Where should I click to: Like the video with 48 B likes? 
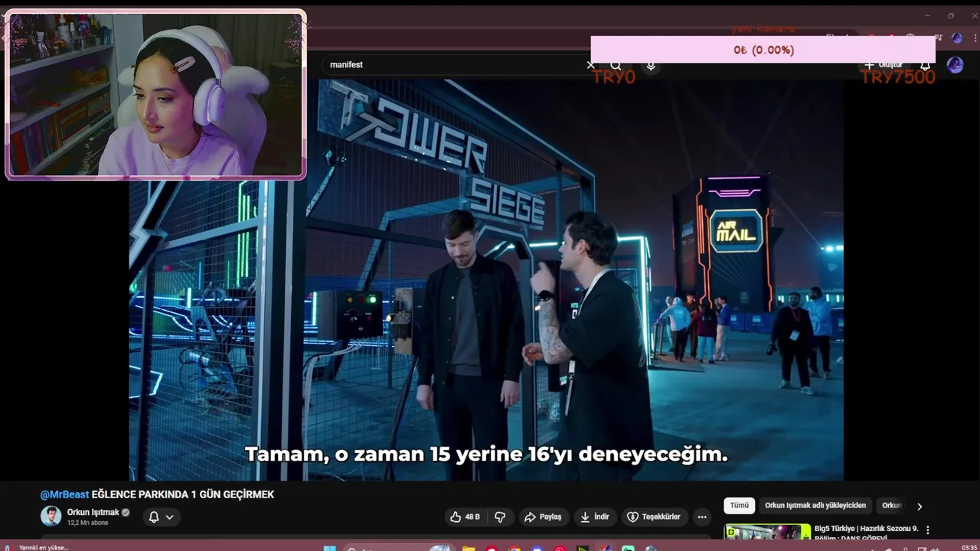point(465,517)
